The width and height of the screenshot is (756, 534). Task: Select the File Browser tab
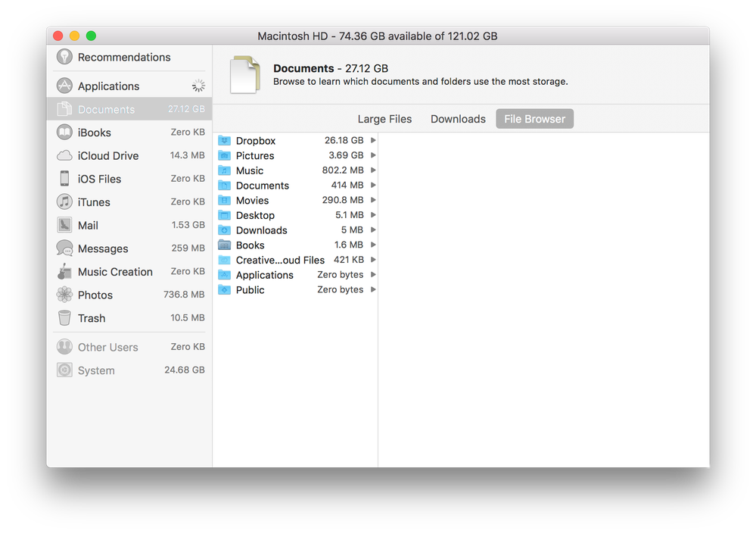click(x=534, y=119)
